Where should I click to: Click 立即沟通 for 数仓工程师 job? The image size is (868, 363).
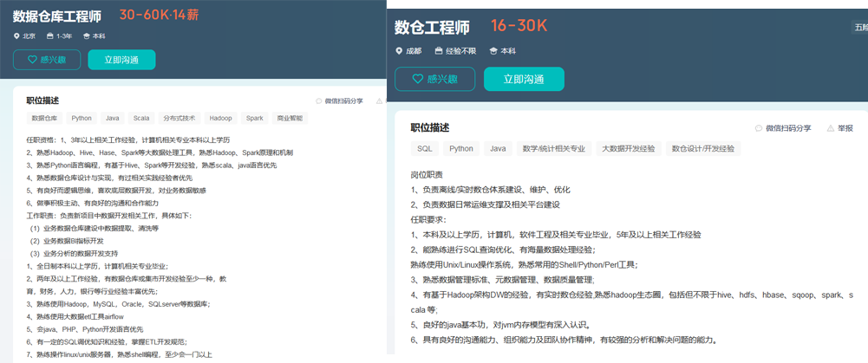click(524, 79)
